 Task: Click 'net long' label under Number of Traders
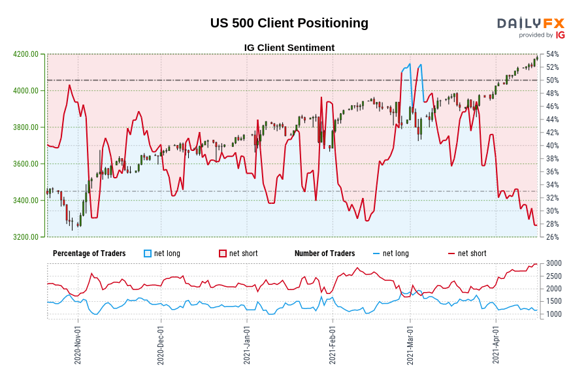(396, 253)
